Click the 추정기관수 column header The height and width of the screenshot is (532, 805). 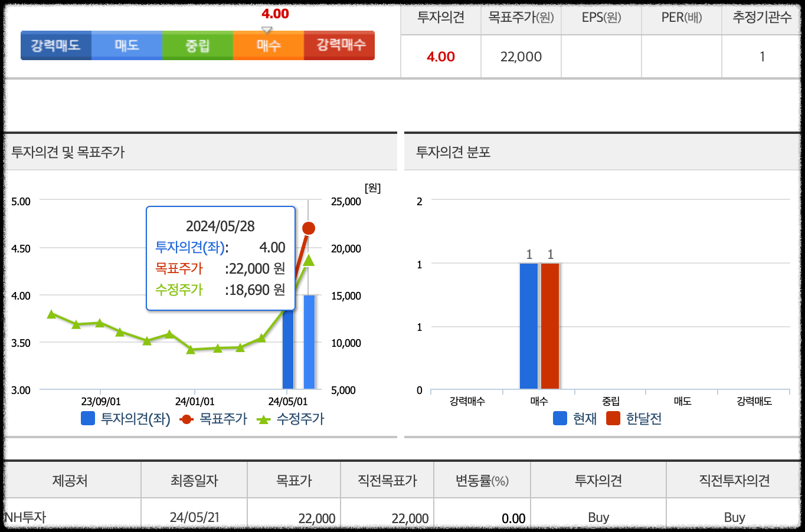coord(762,18)
